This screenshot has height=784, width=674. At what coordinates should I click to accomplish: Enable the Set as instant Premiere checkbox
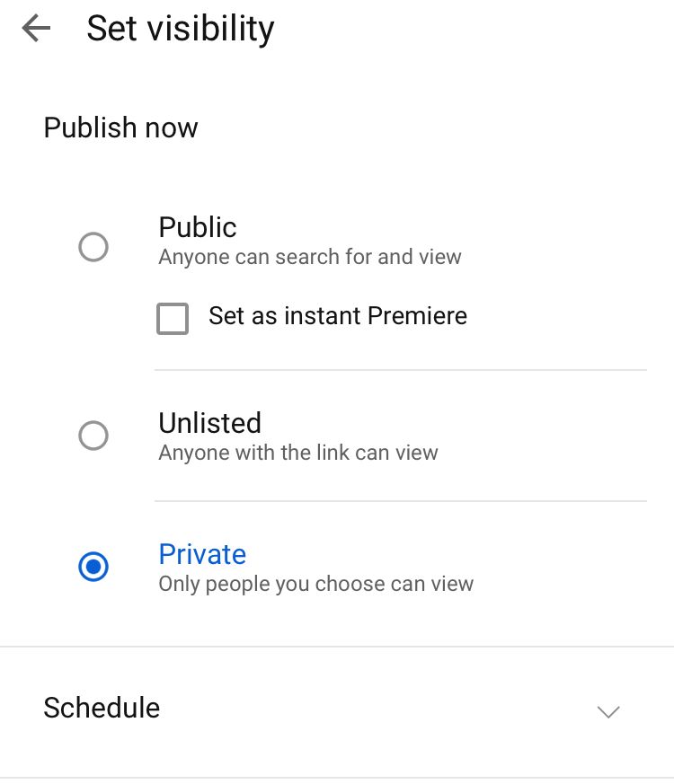pos(173,318)
